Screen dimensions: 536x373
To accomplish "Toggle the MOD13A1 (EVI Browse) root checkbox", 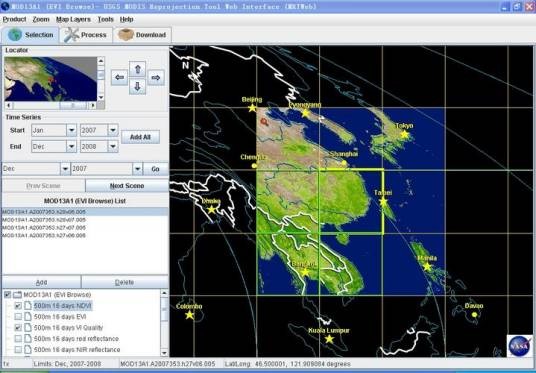I will coord(7,295).
